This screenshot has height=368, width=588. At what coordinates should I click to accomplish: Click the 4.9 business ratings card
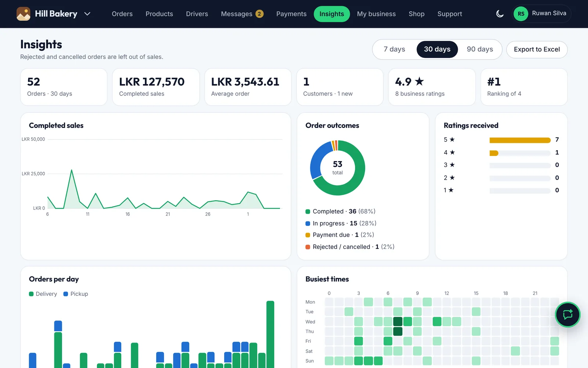click(432, 87)
